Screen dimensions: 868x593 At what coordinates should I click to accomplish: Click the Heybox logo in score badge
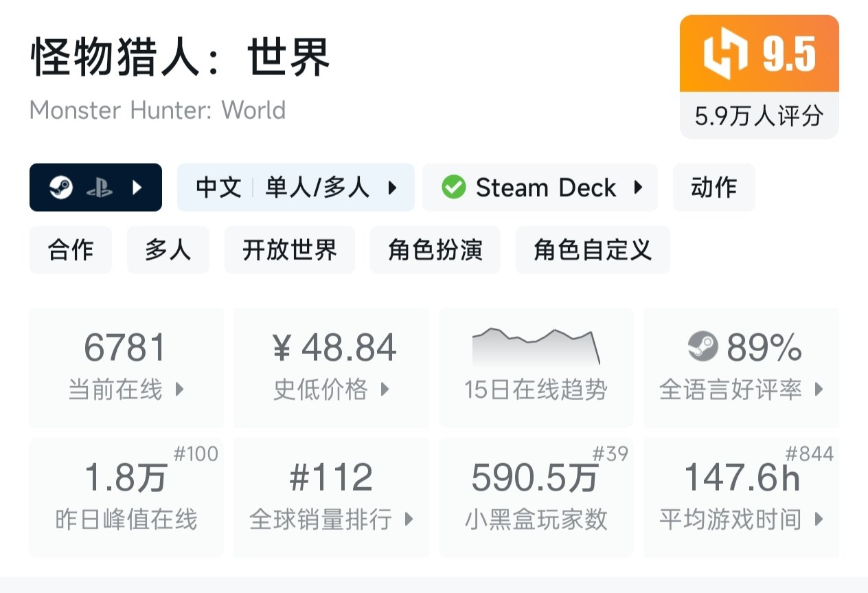(x=725, y=55)
